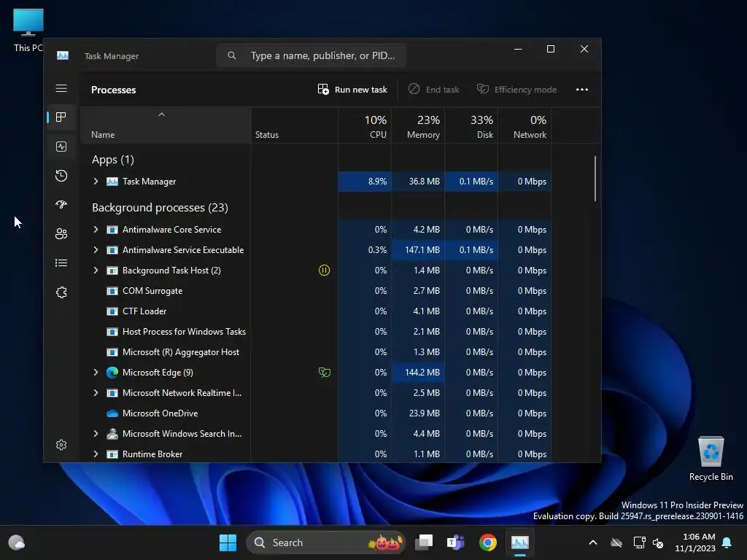Viewport: 747px width, 560px height.
Task: Expand Background Task Host (2) group
Action: [96, 271]
